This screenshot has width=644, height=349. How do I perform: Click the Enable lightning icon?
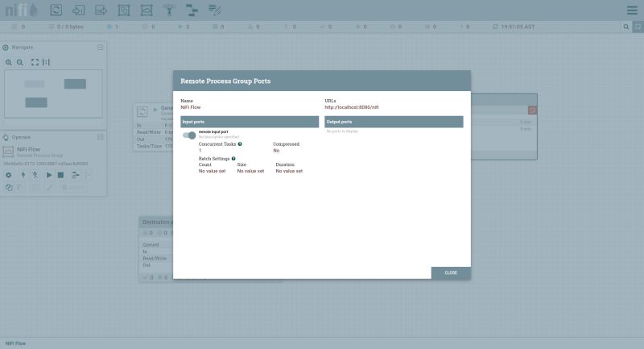click(x=23, y=175)
